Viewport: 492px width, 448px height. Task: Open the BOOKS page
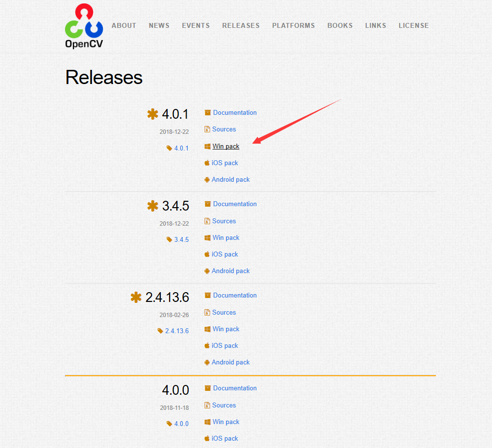(340, 26)
